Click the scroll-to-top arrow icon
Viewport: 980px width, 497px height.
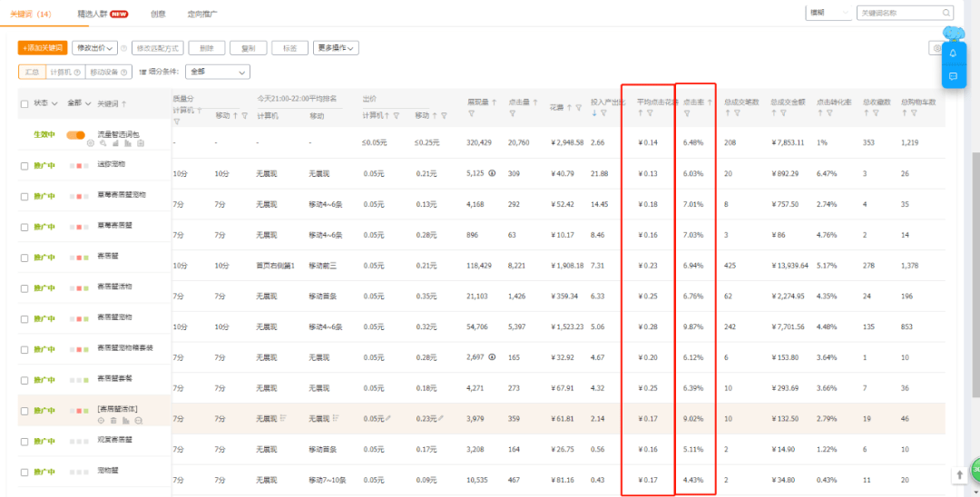pyautogui.click(x=959, y=475)
